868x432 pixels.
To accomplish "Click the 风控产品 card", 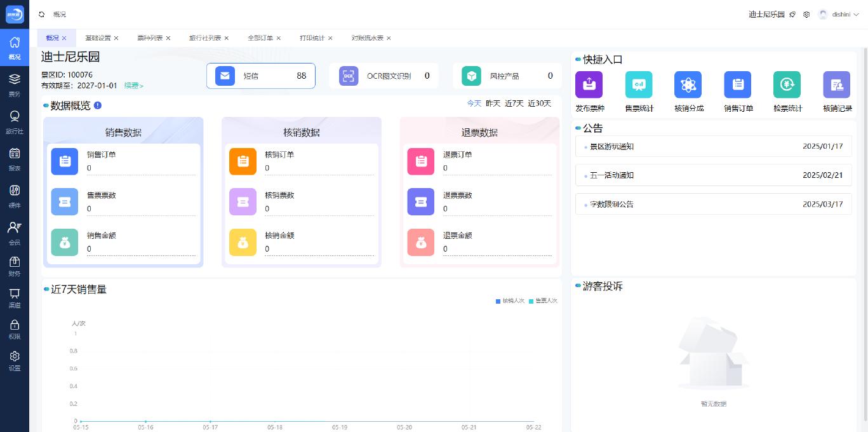I will (507, 76).
